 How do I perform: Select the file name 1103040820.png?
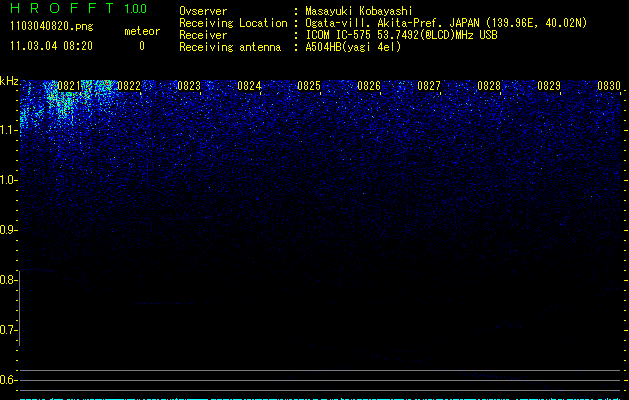point(52,27)
